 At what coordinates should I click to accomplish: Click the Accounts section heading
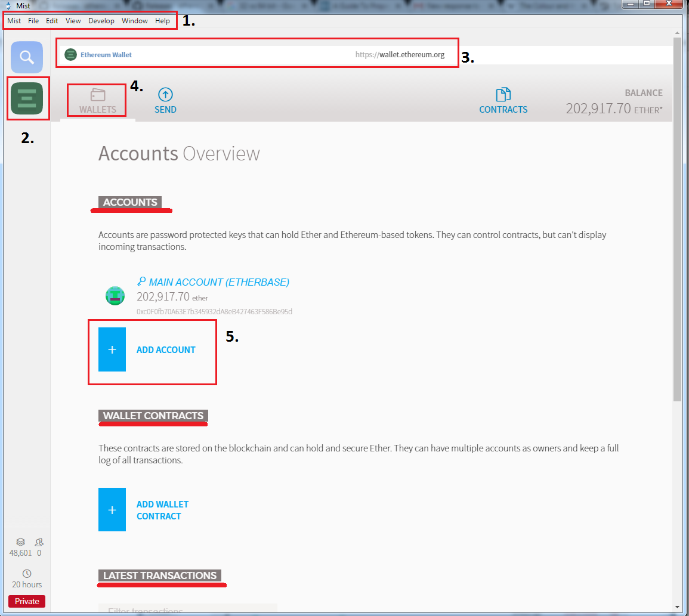pyautogui.click(x=130, y=202)
